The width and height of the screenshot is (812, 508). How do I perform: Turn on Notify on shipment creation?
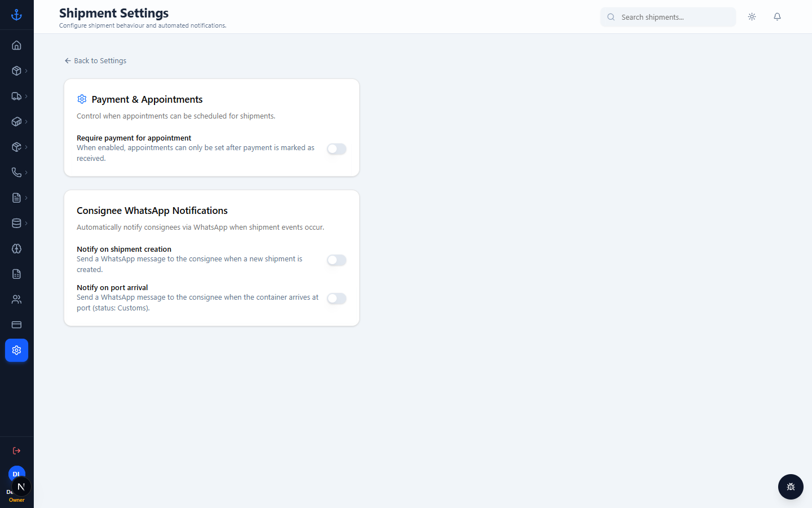tap(337, 260)
